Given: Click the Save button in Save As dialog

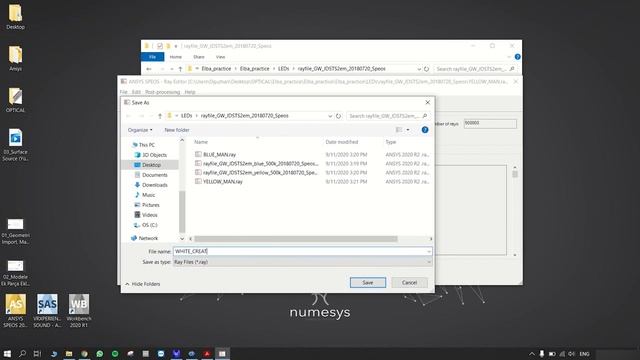Looking at the screenshot, I should [368, 282].
